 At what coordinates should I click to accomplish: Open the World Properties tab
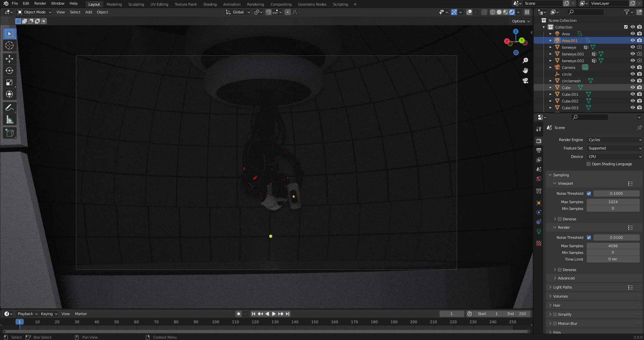538,179
